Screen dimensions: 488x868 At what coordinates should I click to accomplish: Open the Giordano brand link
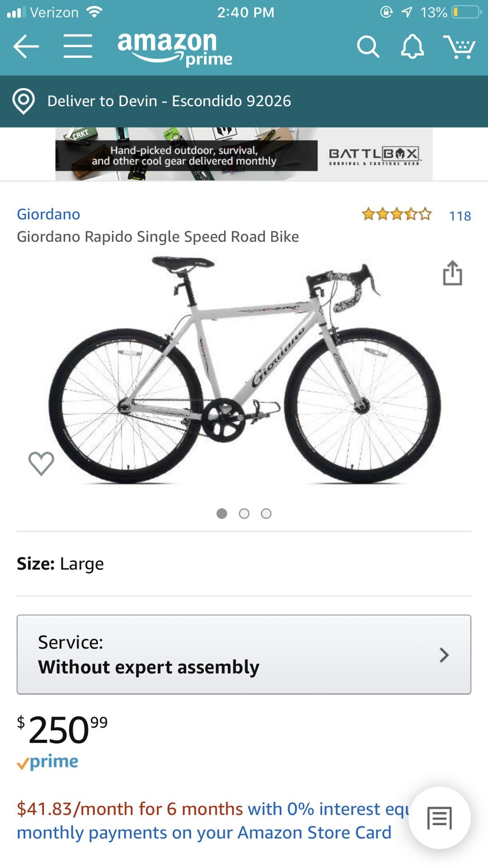[x=48, y=214]
